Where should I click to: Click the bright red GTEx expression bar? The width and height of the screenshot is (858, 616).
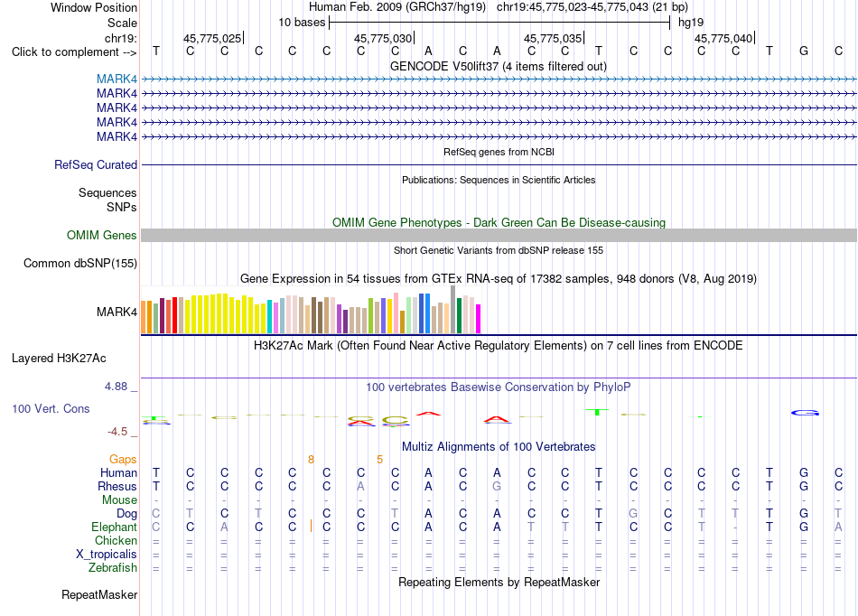174,315
